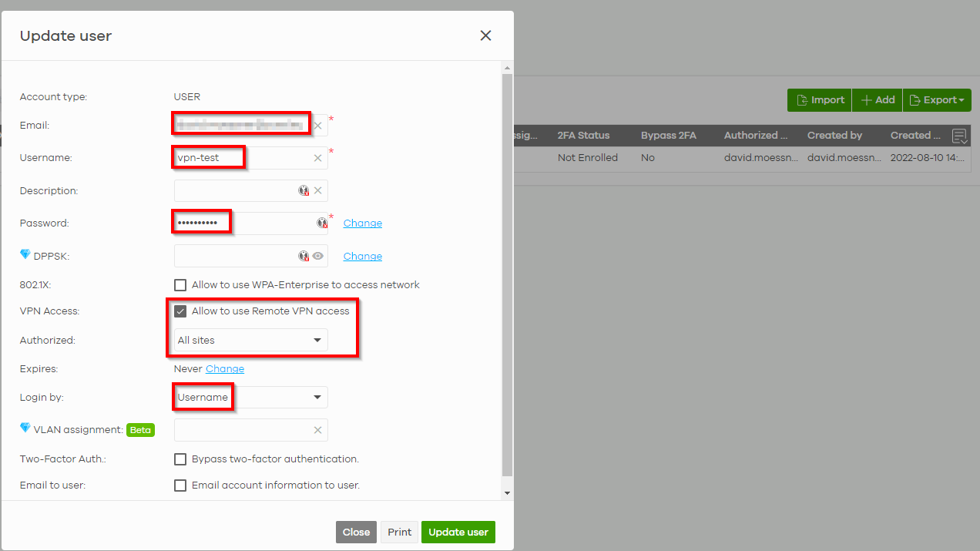
Task: Click the Import button
Action: click(820, 100)
